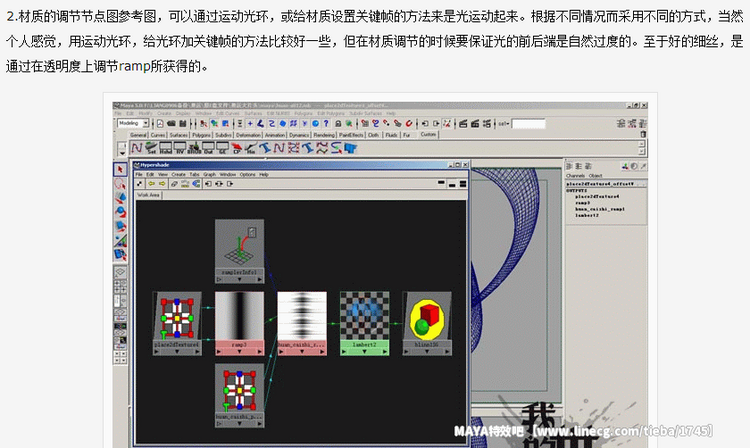Viewport: 750px width, 448px height.
Task: Click the next graph yellow right arrow
Action: coord(162,184)
